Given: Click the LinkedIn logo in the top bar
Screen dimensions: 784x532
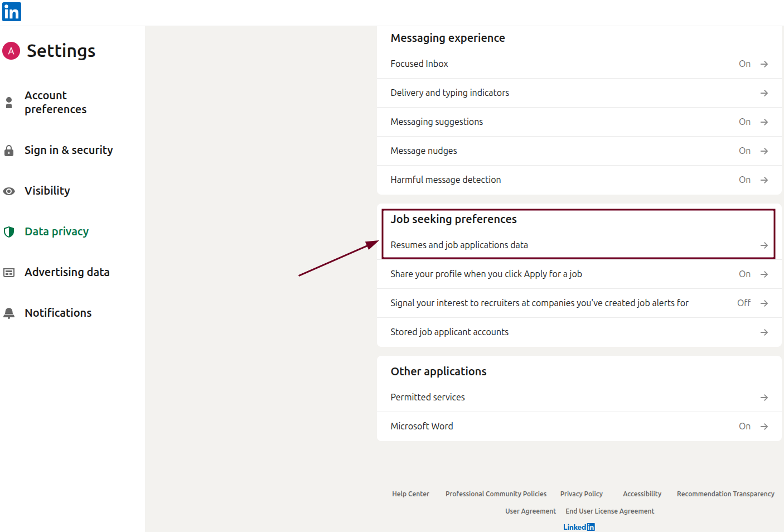Looking at the screenshot, I should click(x=11, y=12).
